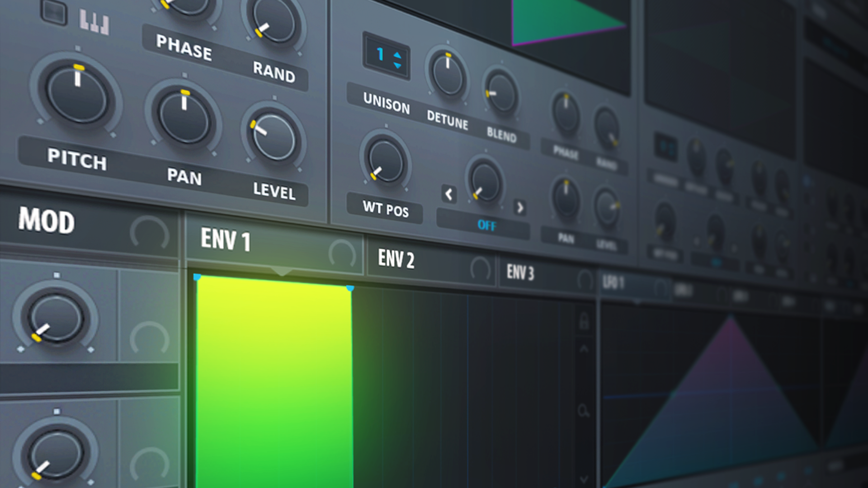Click the ENV 2 modulation source icon
The height and width of the screenshot is (488, 868).
[480, 269]
